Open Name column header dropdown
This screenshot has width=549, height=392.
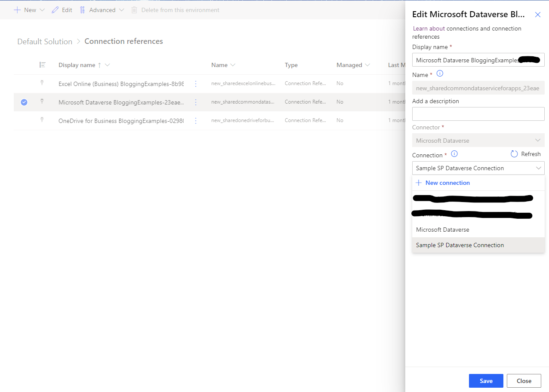pyautogui.click(x=233, y=65)
